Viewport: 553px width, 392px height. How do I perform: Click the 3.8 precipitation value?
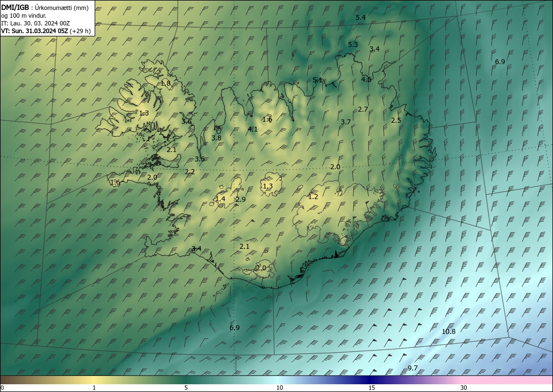click(216, 138)
